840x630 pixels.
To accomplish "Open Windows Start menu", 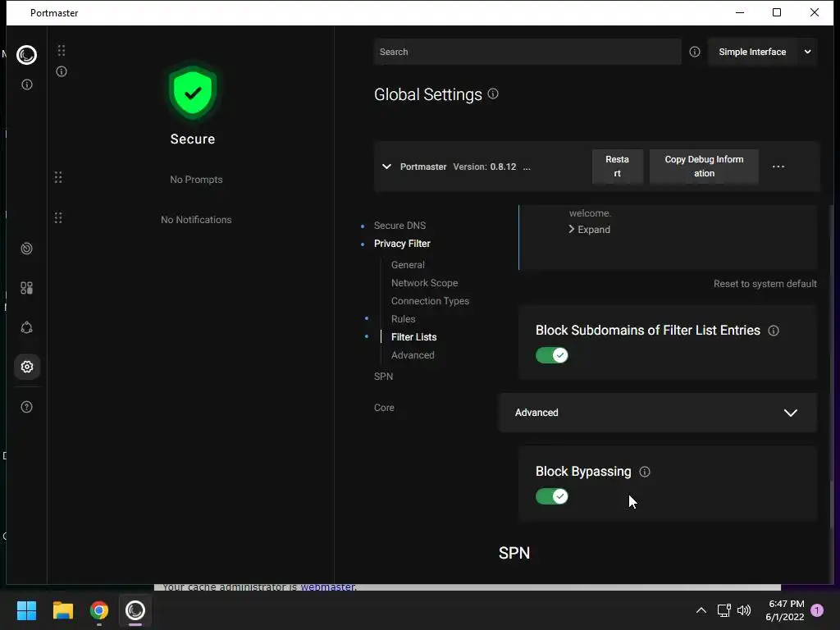I will point(26,610).
